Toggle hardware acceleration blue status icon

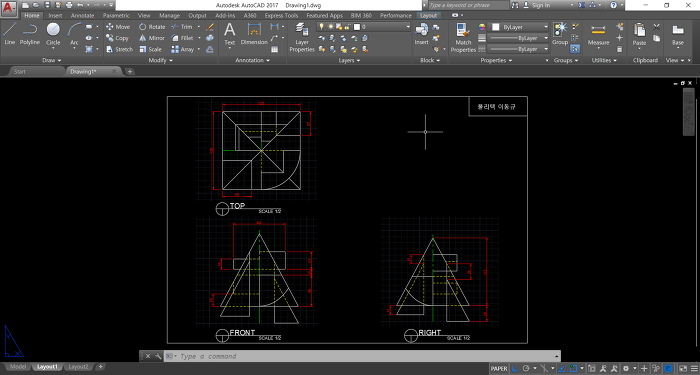(668, 369)
